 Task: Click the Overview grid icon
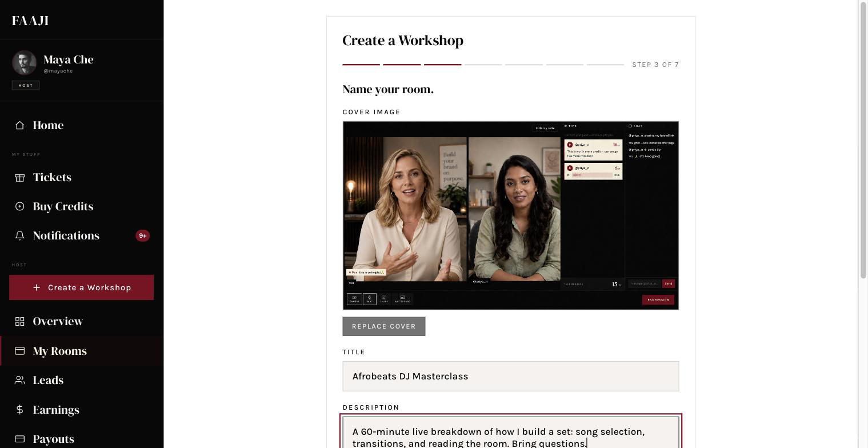(20, 322)
